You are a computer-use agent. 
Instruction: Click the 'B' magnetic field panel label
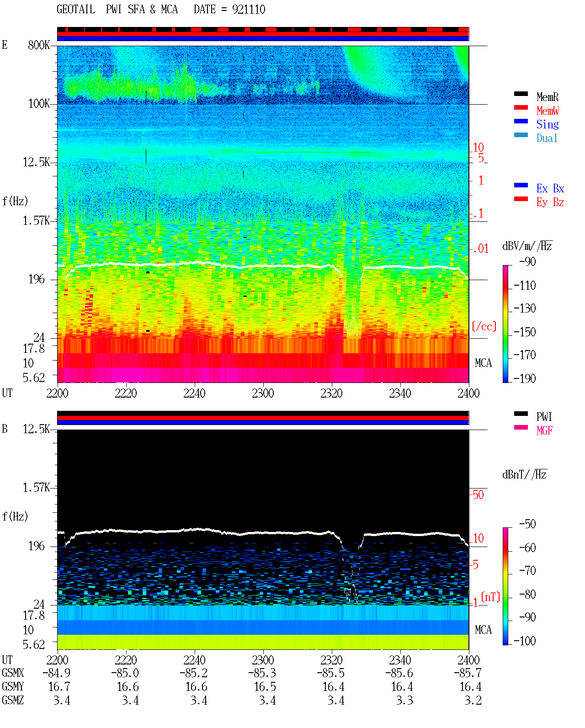(5, 429)
